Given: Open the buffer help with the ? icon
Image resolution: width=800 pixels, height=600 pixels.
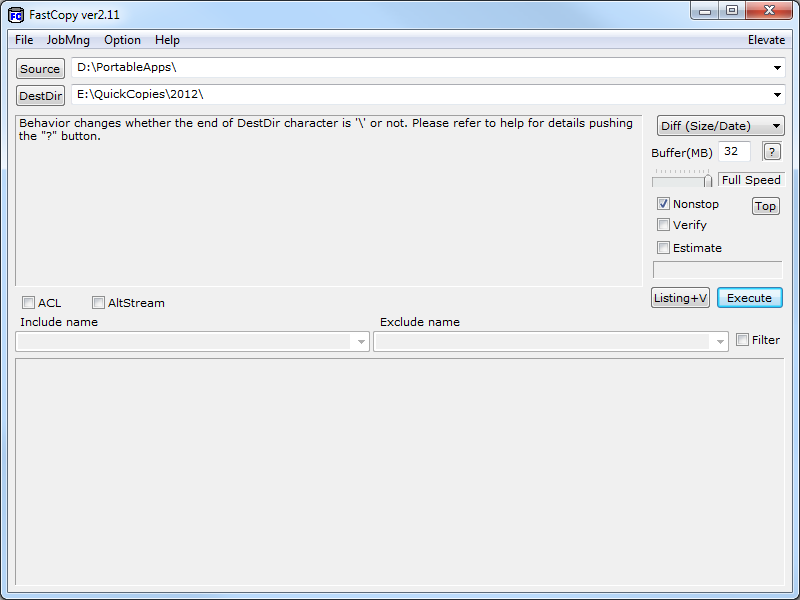Looking at the screenshot, I should pos(771,151).
